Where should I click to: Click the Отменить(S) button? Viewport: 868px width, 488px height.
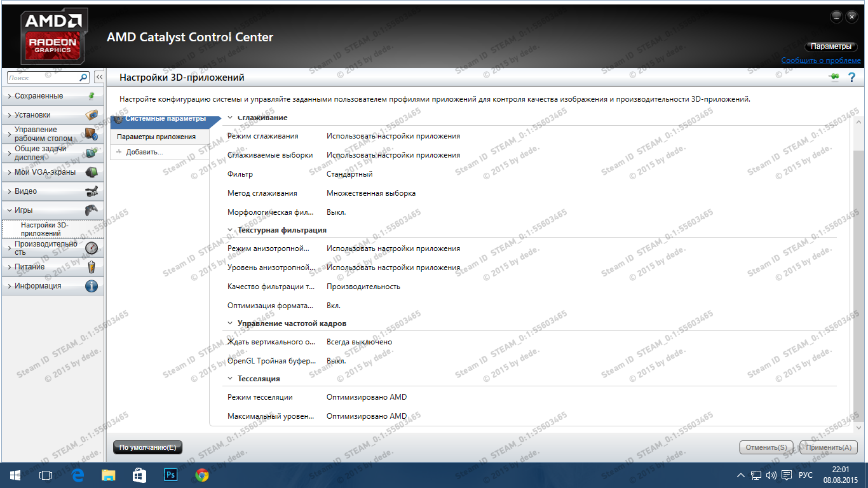pyautogui.click(x=767, y=447)
